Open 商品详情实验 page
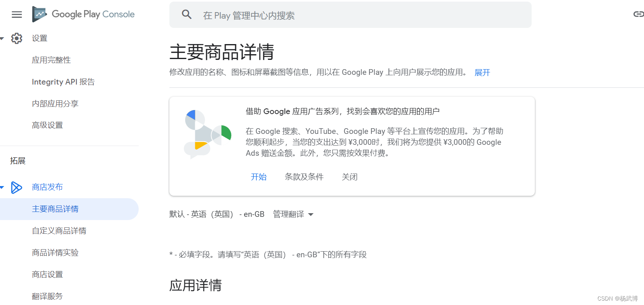644x305 pixels. click(55, 252)
